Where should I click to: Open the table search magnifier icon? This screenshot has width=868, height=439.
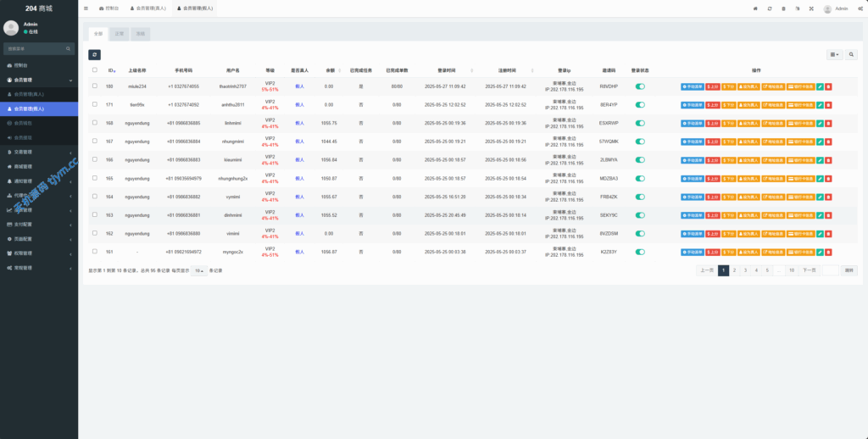click(851, 54)
